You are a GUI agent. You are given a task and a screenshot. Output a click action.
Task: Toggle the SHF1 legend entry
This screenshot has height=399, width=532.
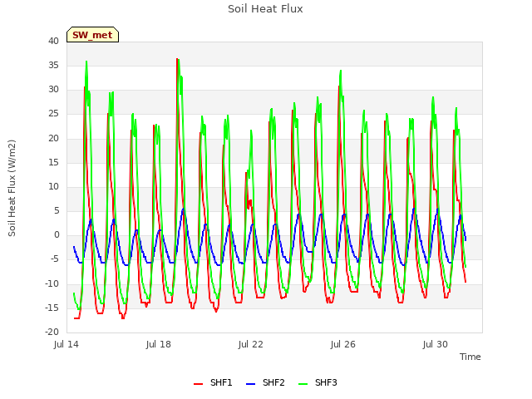213,382
